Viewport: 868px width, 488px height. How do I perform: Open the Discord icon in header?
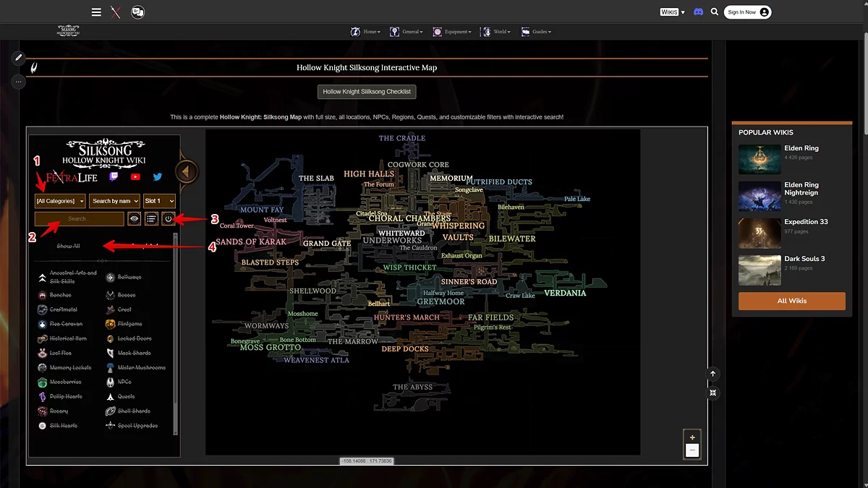(698, 12)
